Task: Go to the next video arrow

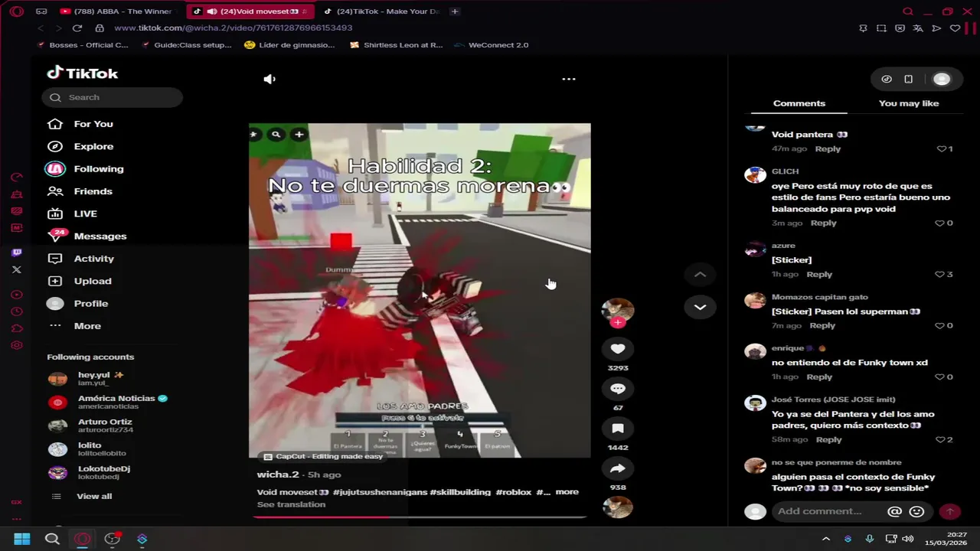Action: point(700,307)
